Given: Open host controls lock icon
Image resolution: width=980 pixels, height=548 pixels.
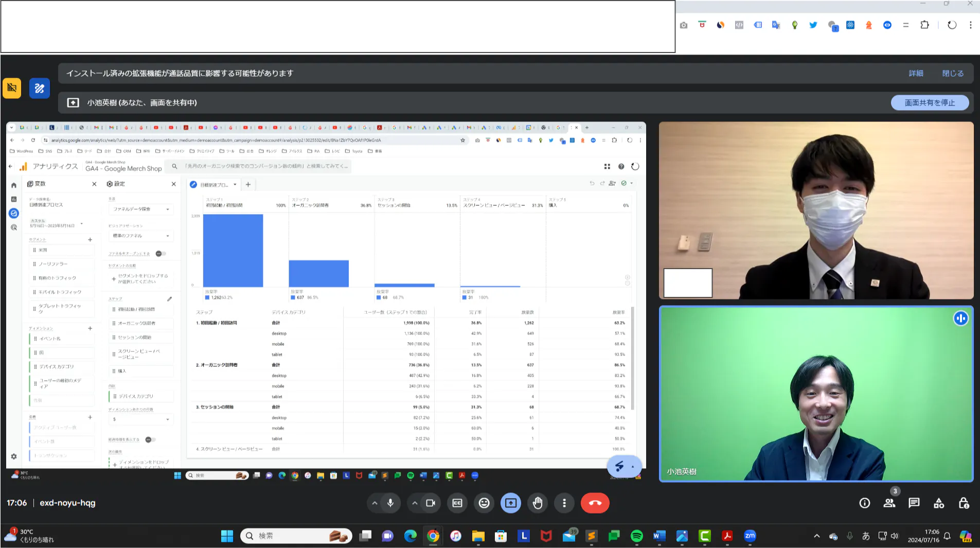Looking at the screenshot, I should pos(964,503).
